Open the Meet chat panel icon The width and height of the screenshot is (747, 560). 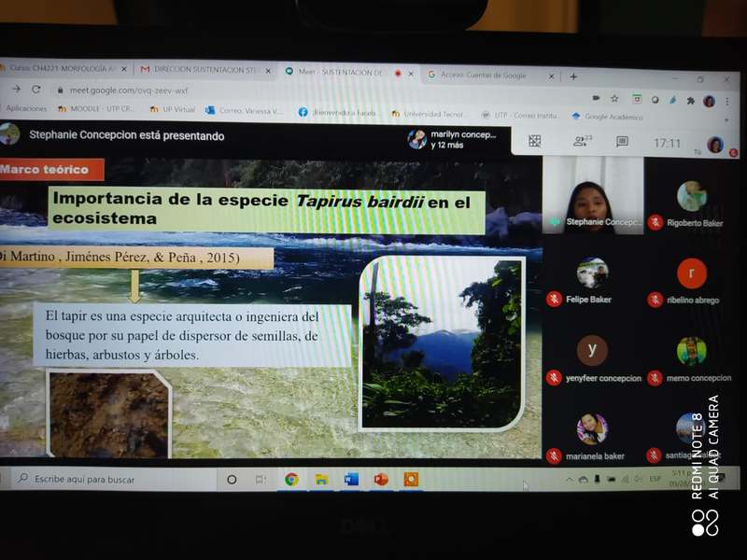tap(622, 142)
